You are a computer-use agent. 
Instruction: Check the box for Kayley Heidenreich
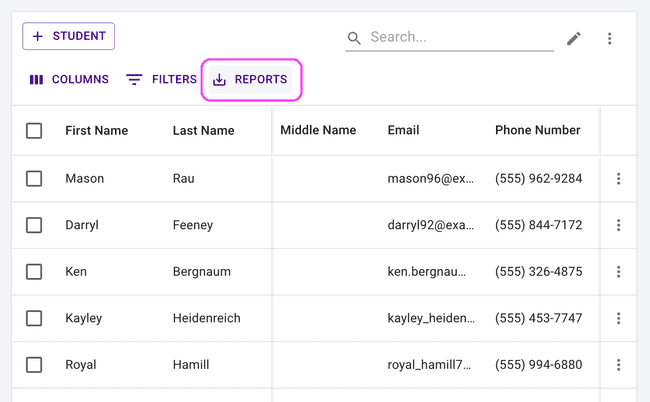pos(34,318)
